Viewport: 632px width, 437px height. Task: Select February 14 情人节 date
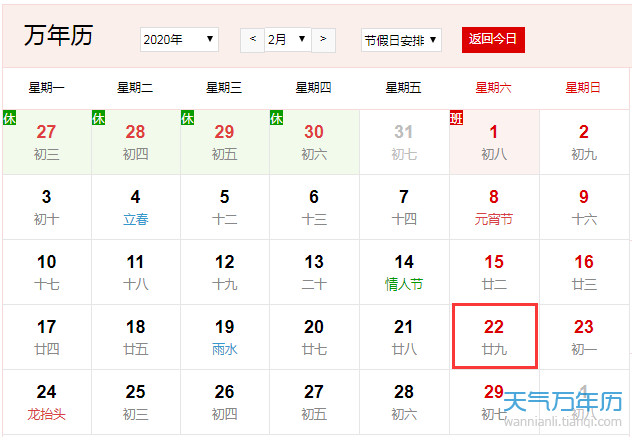coord(404,272)
